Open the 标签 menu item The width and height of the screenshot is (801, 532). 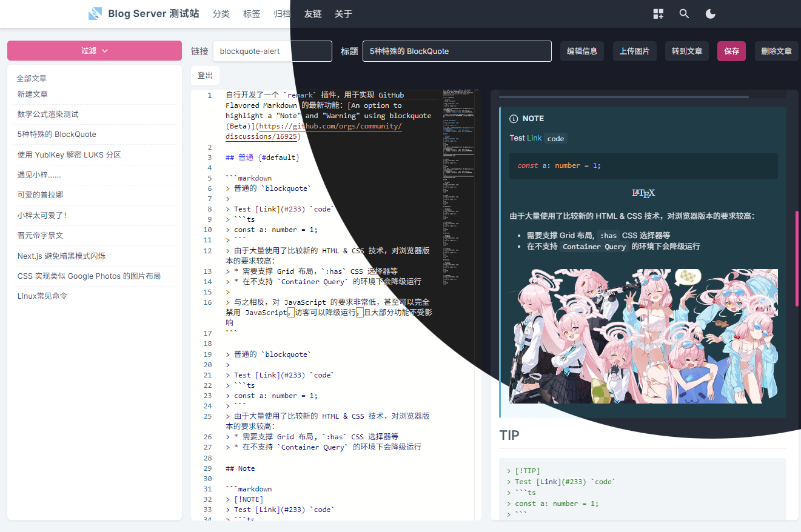(252, 14)
